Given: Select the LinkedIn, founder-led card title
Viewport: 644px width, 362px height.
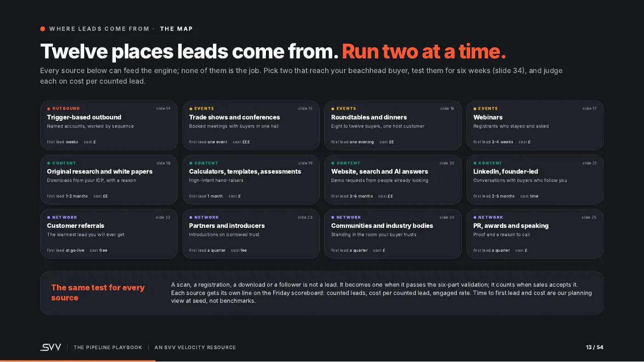Looking at the screenshot, I should click(506, 171).
